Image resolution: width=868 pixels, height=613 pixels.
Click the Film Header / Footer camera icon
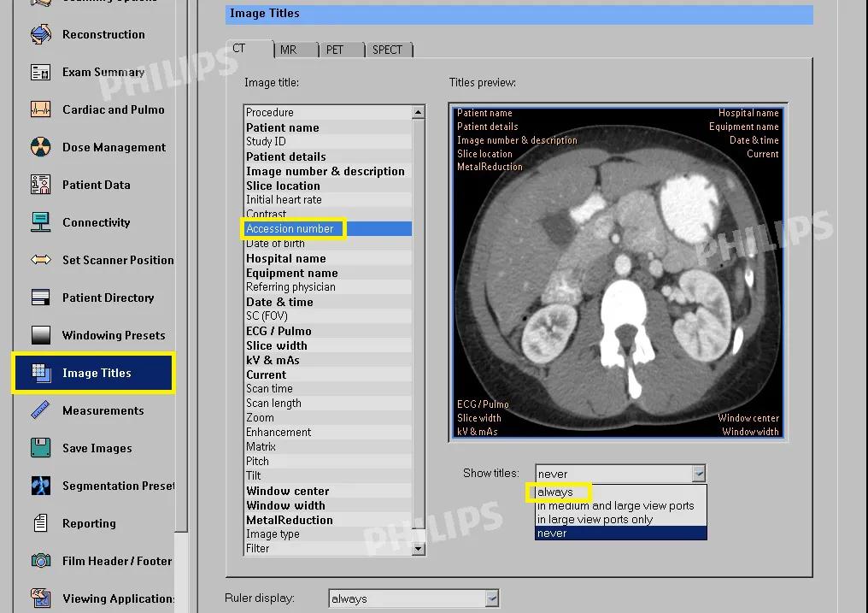40,562
